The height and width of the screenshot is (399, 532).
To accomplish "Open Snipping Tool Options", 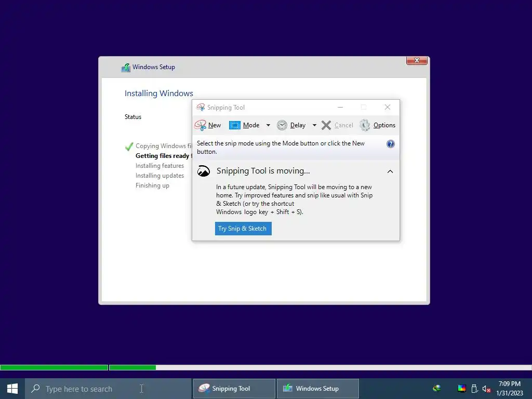I will pos(377,125).
